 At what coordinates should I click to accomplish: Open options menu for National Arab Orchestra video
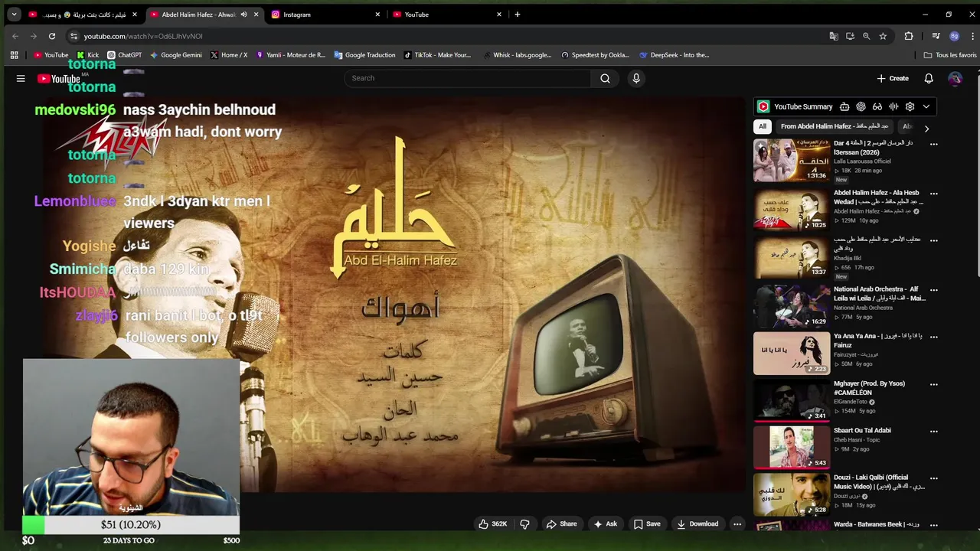(x=933, y=290)
